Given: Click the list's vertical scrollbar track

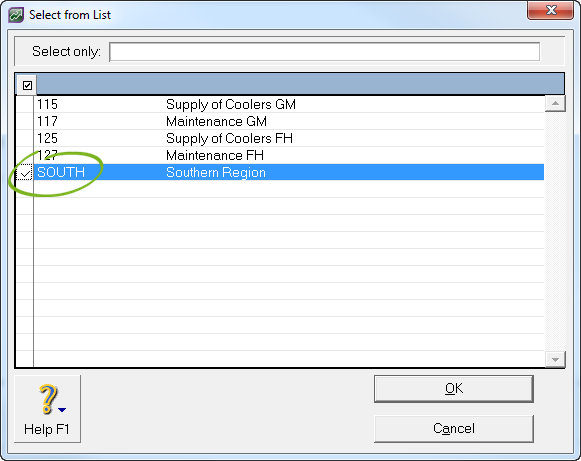Looking at the screenshot, I should point(555,231).
